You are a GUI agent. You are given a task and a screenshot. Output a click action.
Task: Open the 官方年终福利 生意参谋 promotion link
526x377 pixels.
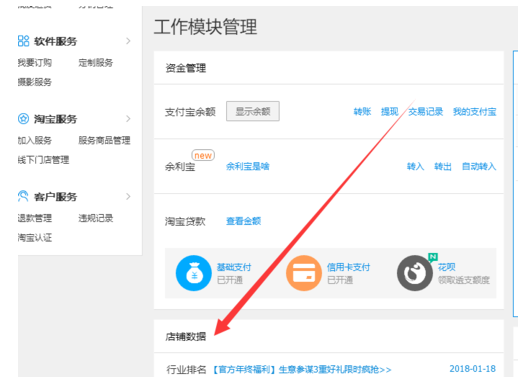click(302, 369)
